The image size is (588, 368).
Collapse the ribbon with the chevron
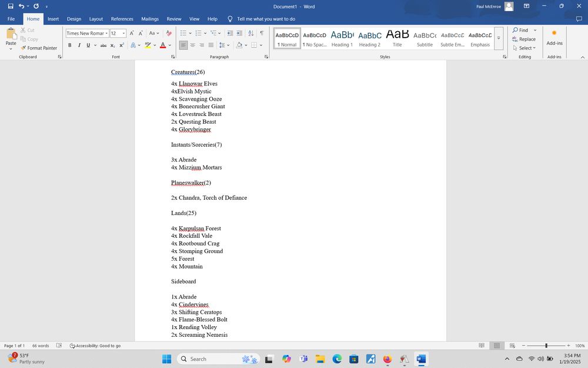582,57
